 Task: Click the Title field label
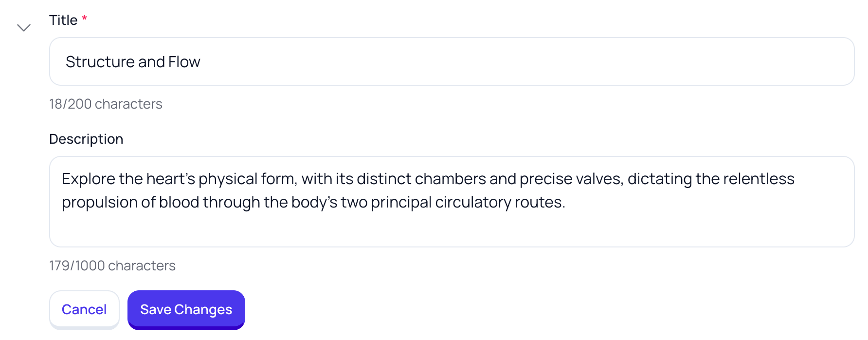[x=63, y=20]
